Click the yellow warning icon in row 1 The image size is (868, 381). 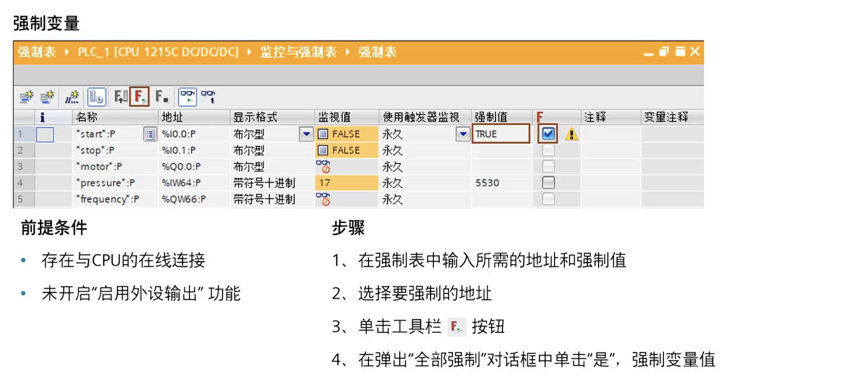coord(572,135)
